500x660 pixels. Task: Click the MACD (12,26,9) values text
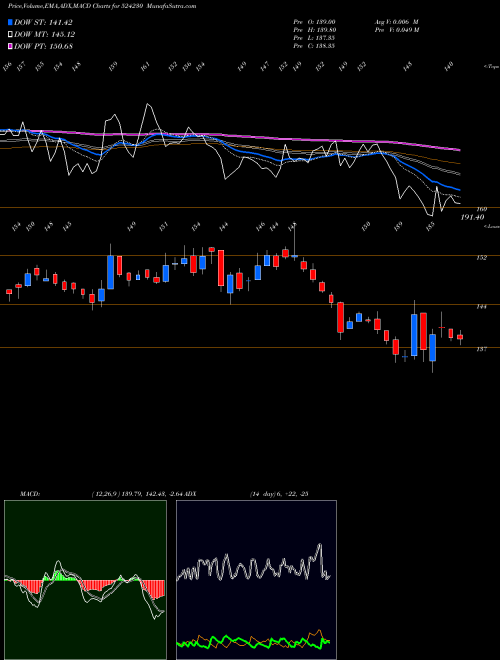pos(138,494)
